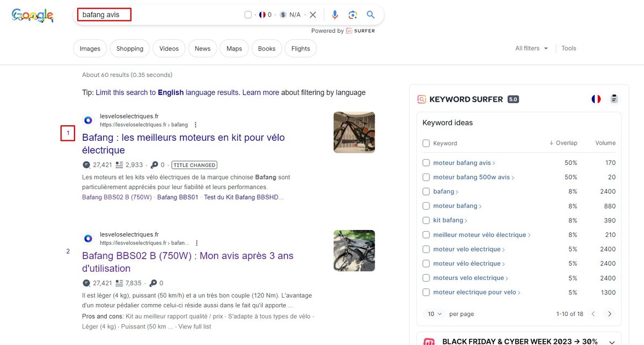This screenshot has height=345, width=644.
Task: Check the 'kit bafang' keyword checkbox
Action: (426, 220)
